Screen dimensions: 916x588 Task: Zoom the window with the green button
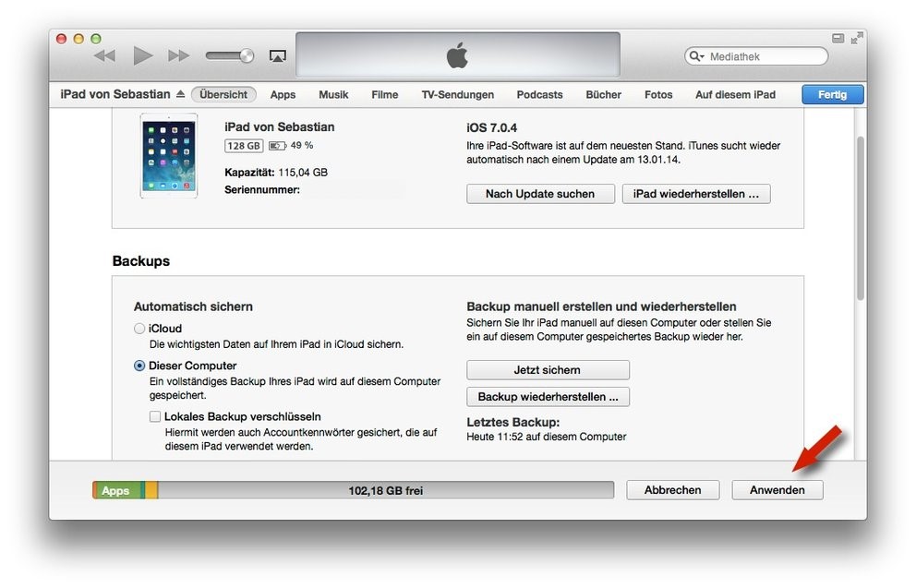(96, 39)
